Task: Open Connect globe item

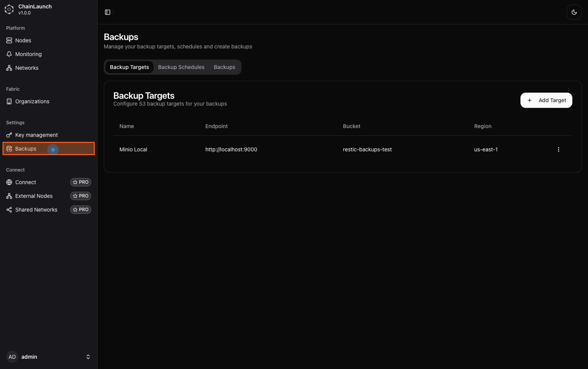Action: click(26, 182)
